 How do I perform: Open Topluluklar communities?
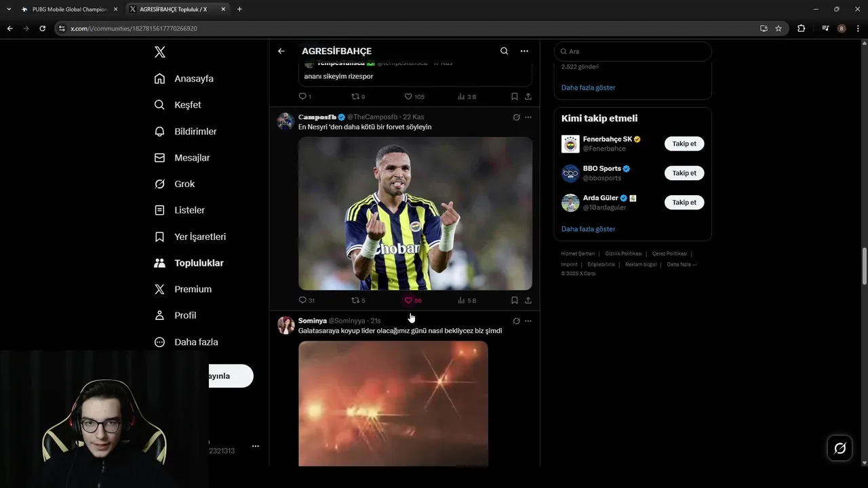pos(189,263)
